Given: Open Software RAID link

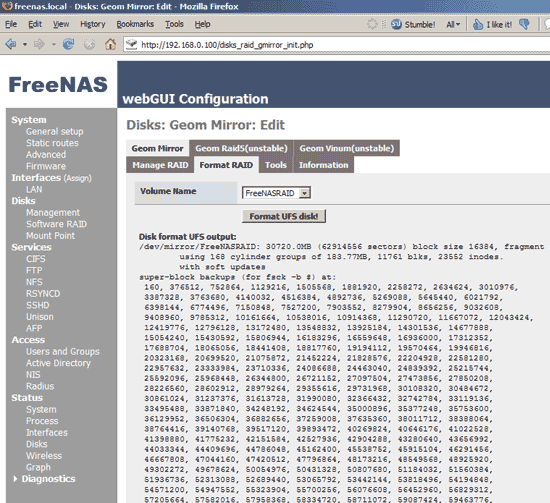Looking at the screenshot, I should [x=56, y=224].
